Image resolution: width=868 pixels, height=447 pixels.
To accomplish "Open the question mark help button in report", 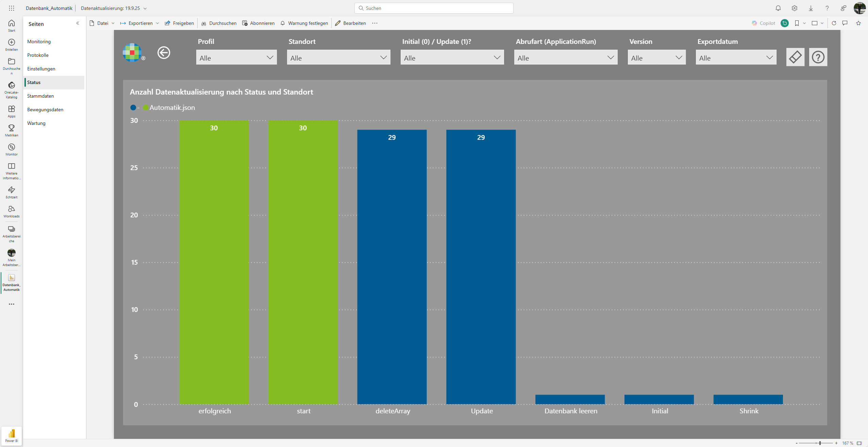I will tap(818, 57).
